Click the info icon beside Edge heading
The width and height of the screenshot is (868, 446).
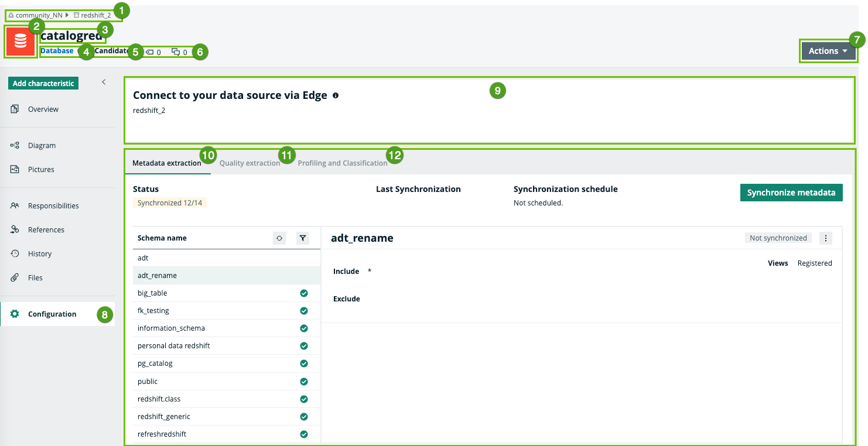pos(336,95)
